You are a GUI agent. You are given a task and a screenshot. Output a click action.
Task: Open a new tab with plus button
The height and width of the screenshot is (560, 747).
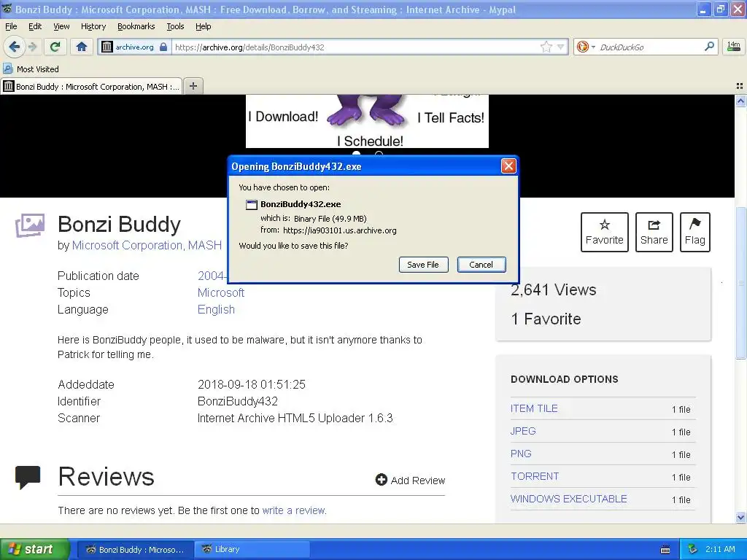193,86
